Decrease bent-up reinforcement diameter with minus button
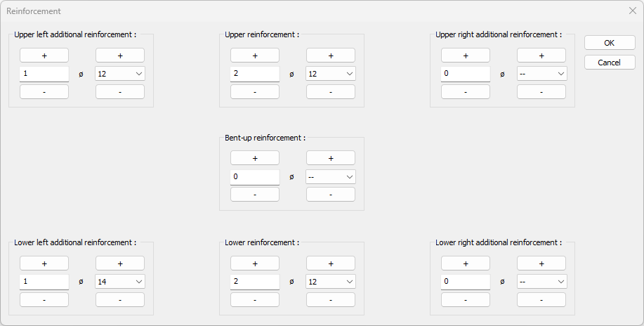The height and width of the screenshot is (326, 644). coord(331,195)
